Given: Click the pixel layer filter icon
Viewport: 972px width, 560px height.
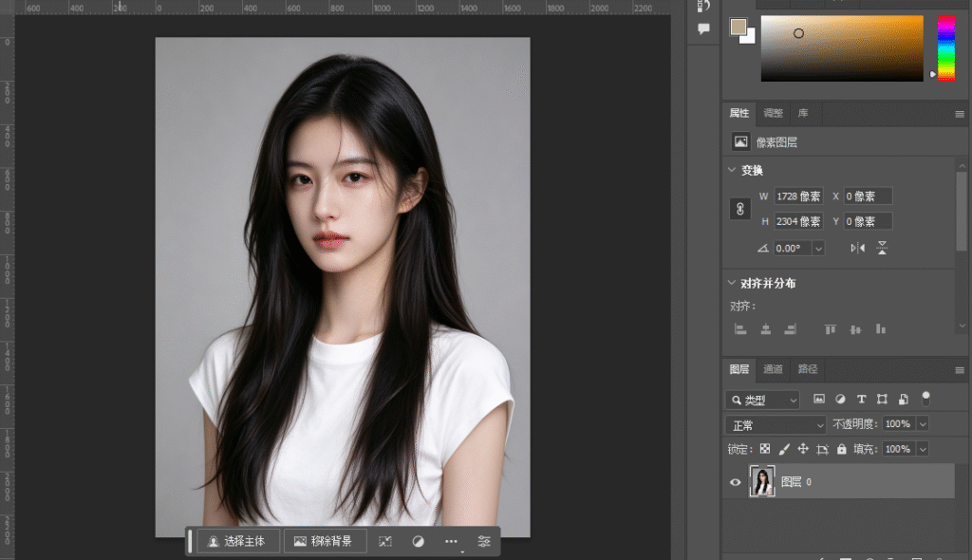Looking at the screenshot, I should click(x=819, y=400).
